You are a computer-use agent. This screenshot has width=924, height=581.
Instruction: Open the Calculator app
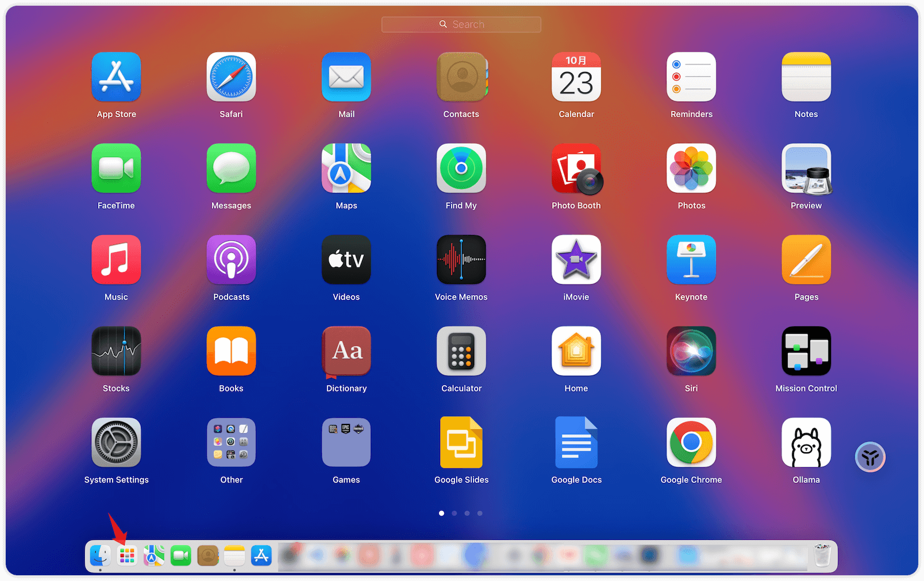(461, 351)
